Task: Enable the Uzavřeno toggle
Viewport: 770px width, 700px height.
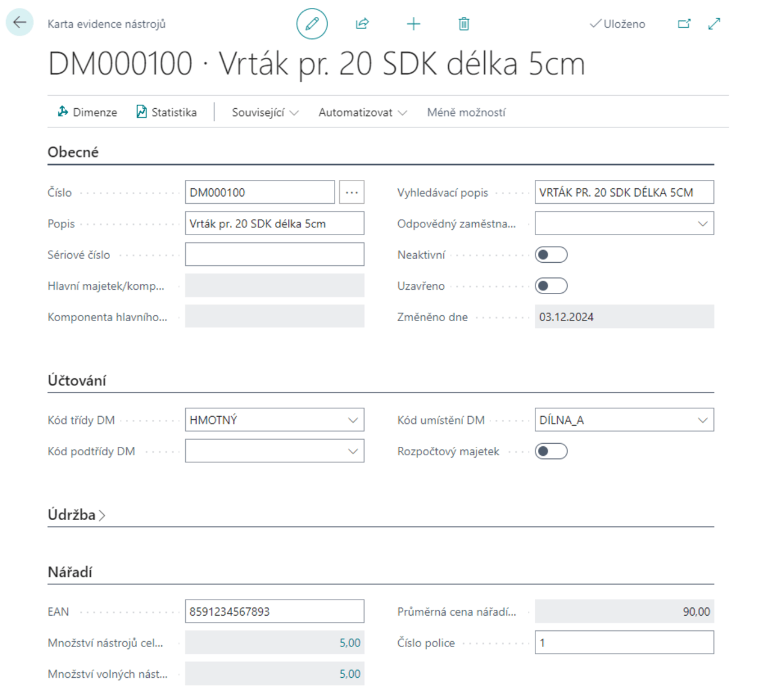Action: click(551, 286)
